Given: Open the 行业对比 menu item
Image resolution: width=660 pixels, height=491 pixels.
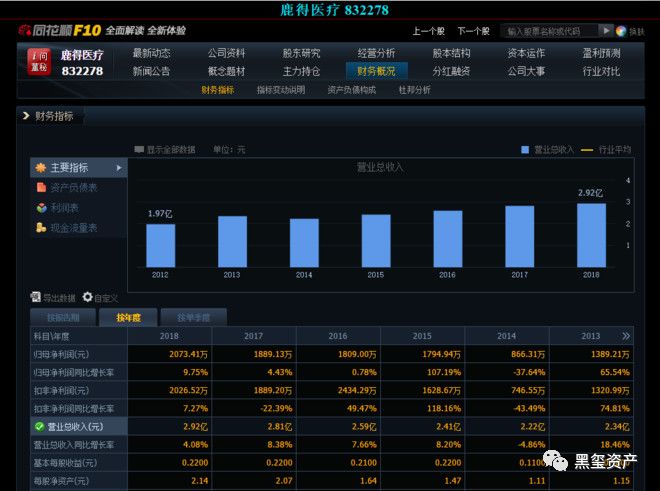Looking at the screenshot, I should point(601,72).
